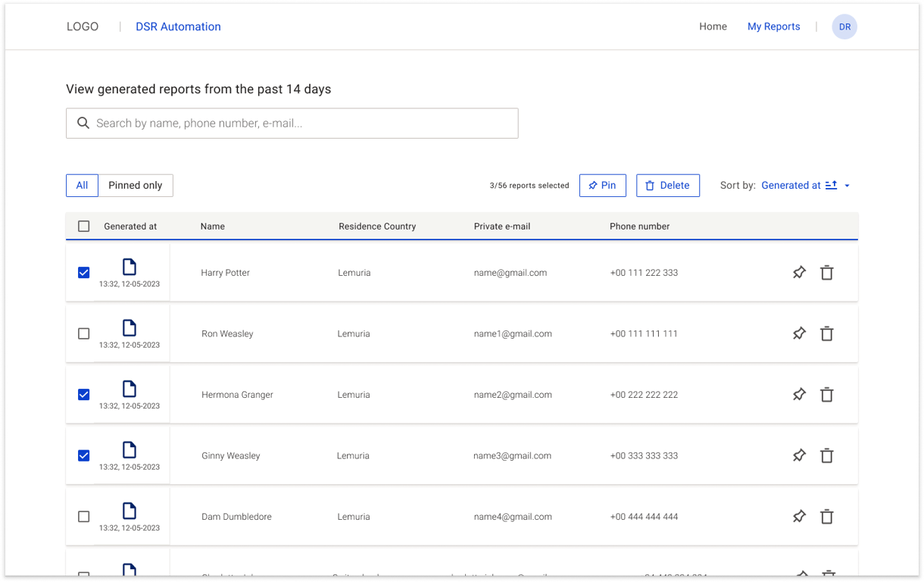Go to My Reports in navigation
924x582 pixels.
(x=773, y=27)
